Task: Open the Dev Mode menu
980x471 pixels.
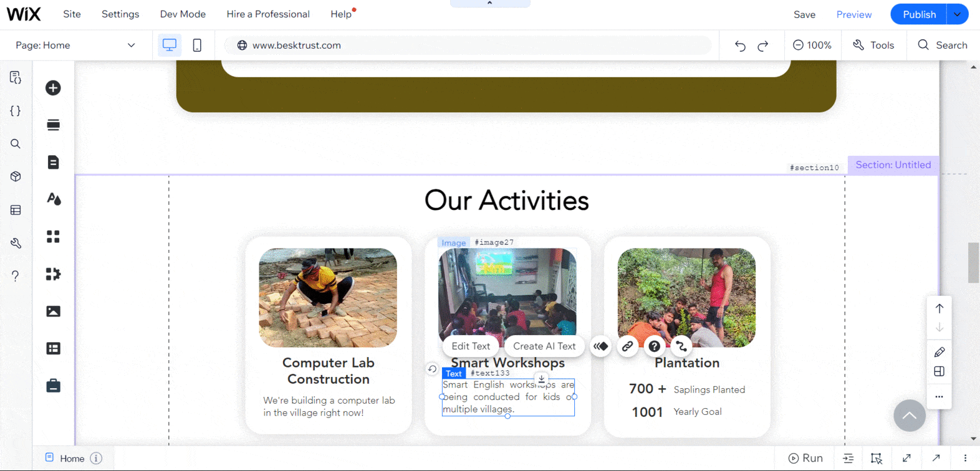Action: pyautogui.click(x=183, y=14)
